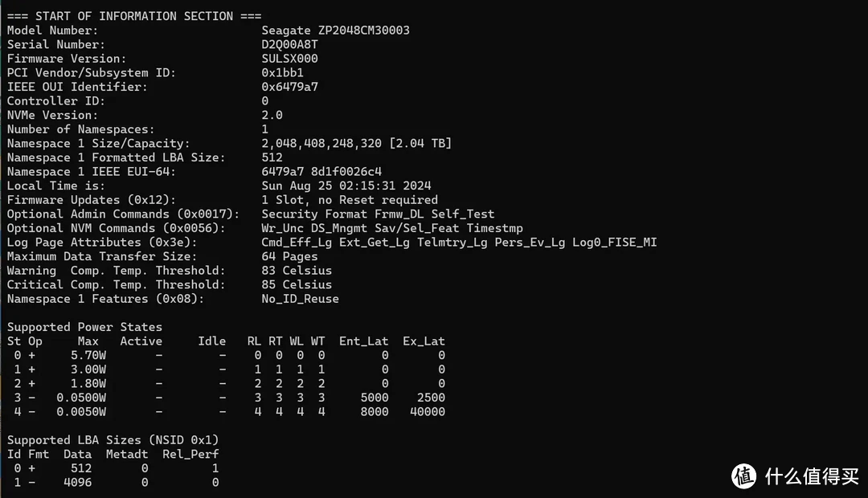Click the 5.70W max power value

point(88,355)
